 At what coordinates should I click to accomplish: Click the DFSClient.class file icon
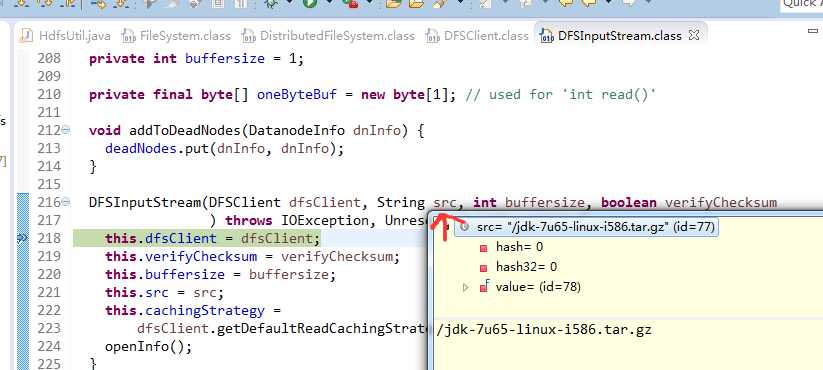coord(432,36)
